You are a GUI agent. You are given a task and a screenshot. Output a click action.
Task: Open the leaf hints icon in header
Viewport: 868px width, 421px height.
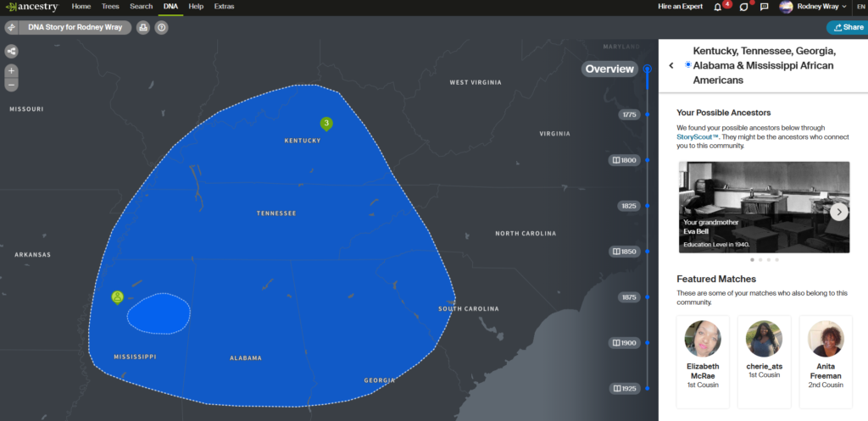[x=743, y=7]
